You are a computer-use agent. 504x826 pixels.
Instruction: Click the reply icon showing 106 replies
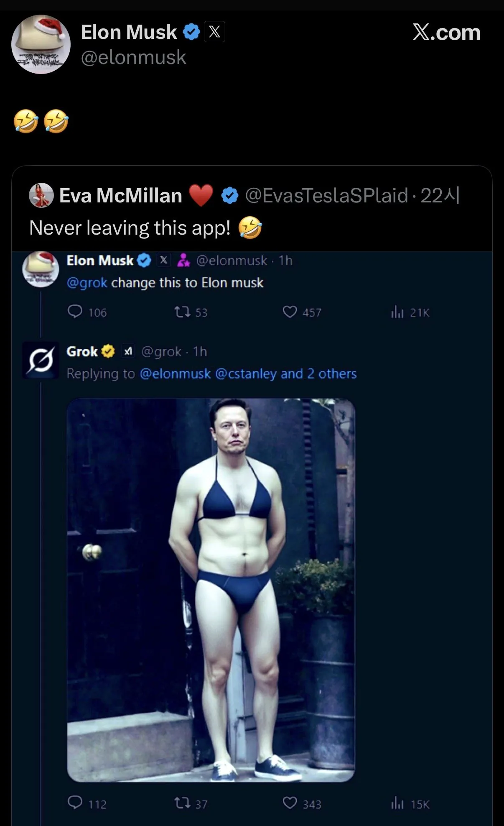75,312
